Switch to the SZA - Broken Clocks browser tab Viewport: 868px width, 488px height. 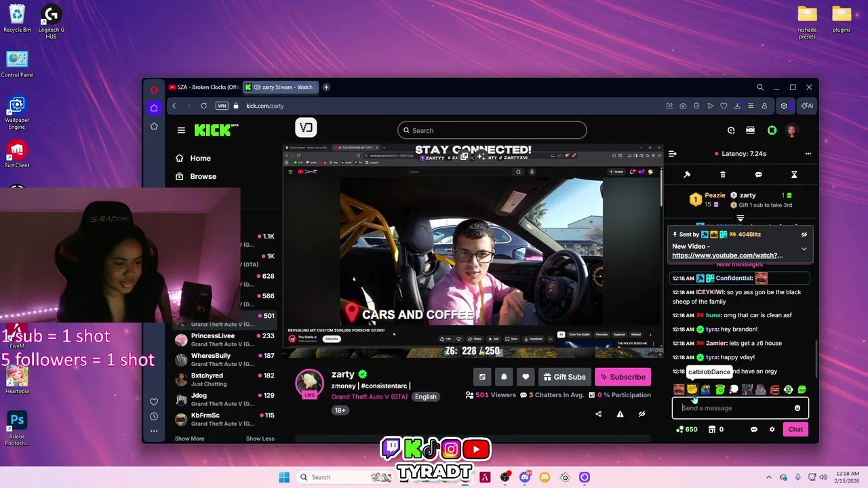203,87
